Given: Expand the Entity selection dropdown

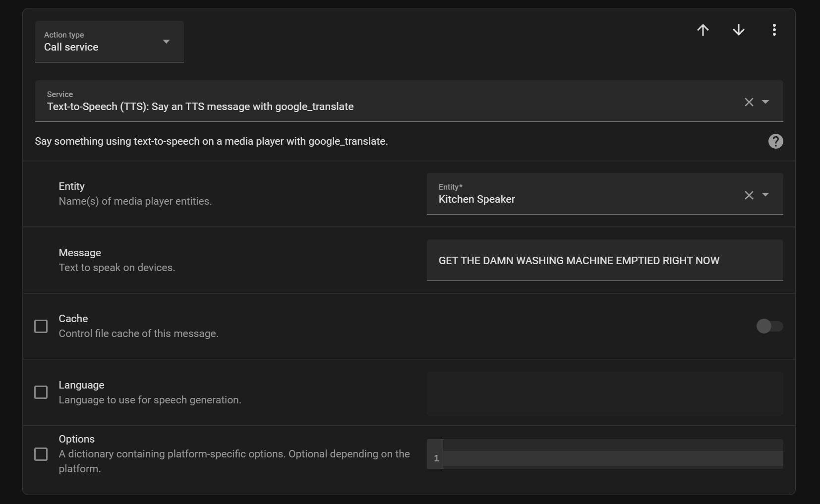Looking at the screenshot, I should [x=766, y=195].
